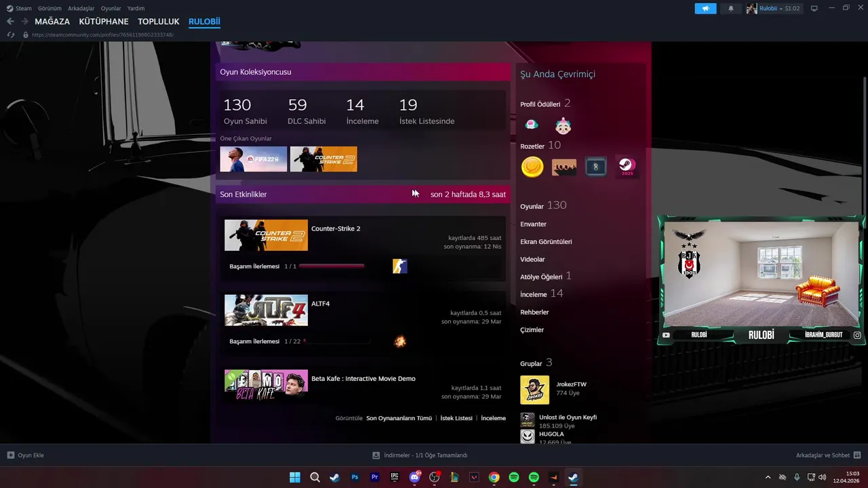This screenshot has height=488, width=868.
Task: Click the Oyun Ekle button
Action: tap(25, 455)
